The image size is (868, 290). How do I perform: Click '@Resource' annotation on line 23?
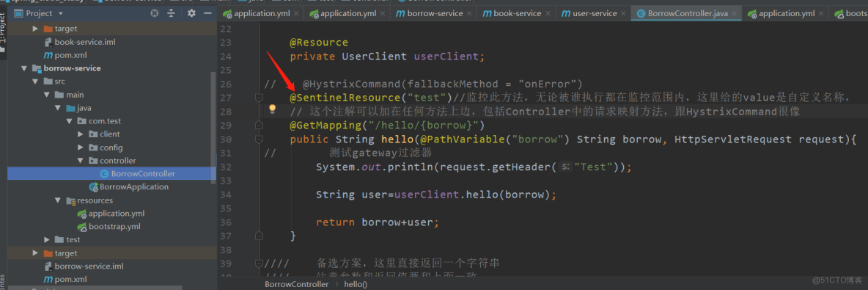point(319,43)
